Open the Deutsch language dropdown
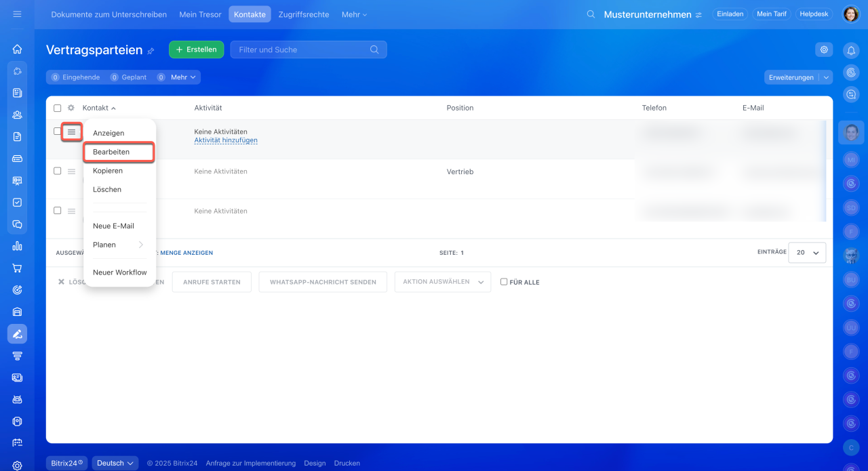This screenshot has width=868, height=471. coord(115,464)
